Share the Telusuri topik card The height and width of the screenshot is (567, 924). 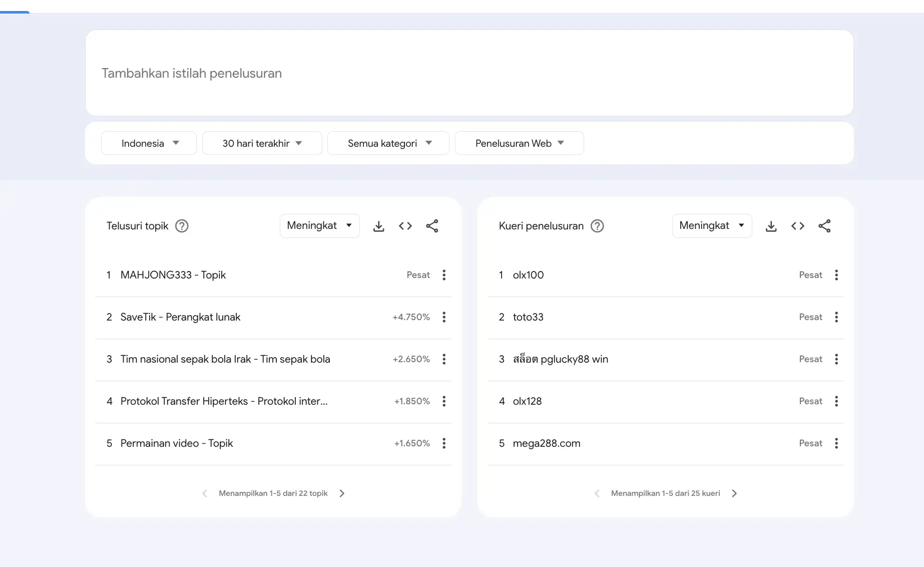tap(432, 226)
